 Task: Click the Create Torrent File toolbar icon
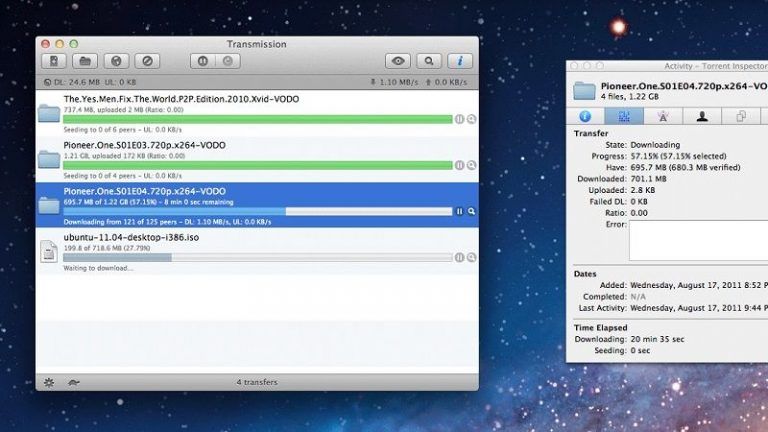[54, 61]
